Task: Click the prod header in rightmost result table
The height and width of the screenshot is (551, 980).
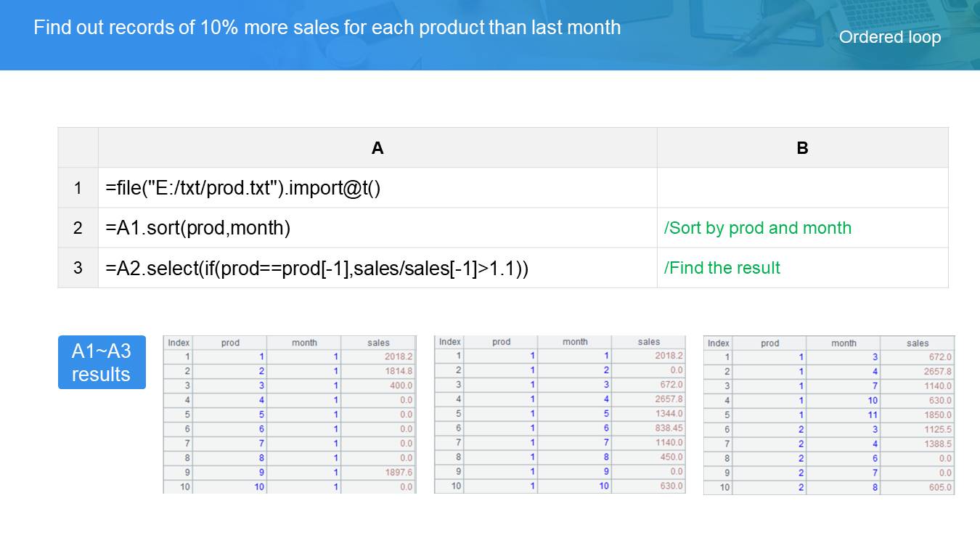Action: coord(770,343)
